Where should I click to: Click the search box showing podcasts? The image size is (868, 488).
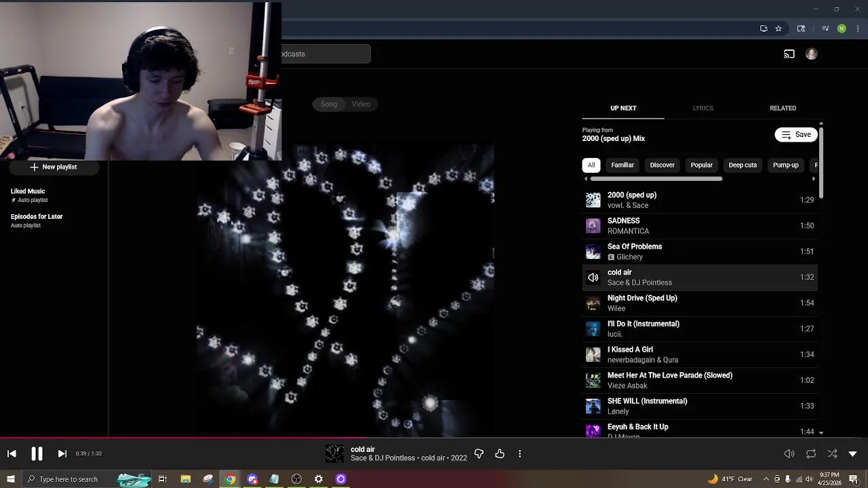click(x=326, y=54)
